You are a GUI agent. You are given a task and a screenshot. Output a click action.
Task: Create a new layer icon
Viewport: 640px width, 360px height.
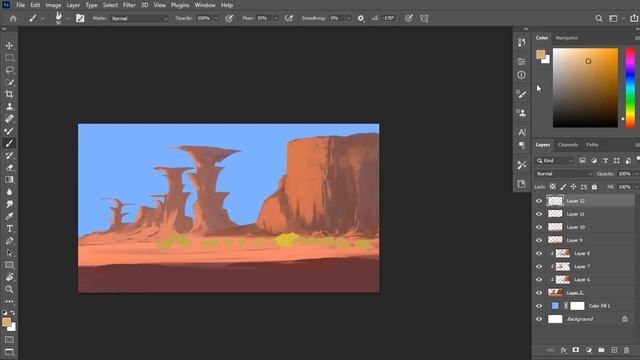tap(614, 350)
